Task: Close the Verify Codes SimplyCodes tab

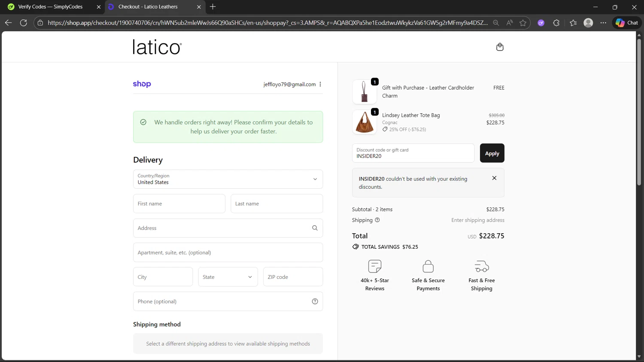Action: 99,7
